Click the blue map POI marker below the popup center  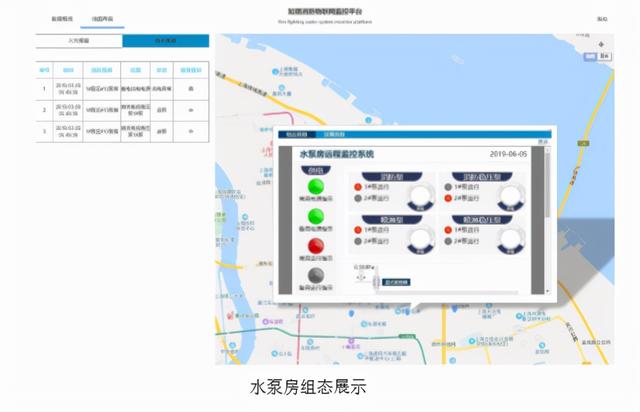click(407, 312)
